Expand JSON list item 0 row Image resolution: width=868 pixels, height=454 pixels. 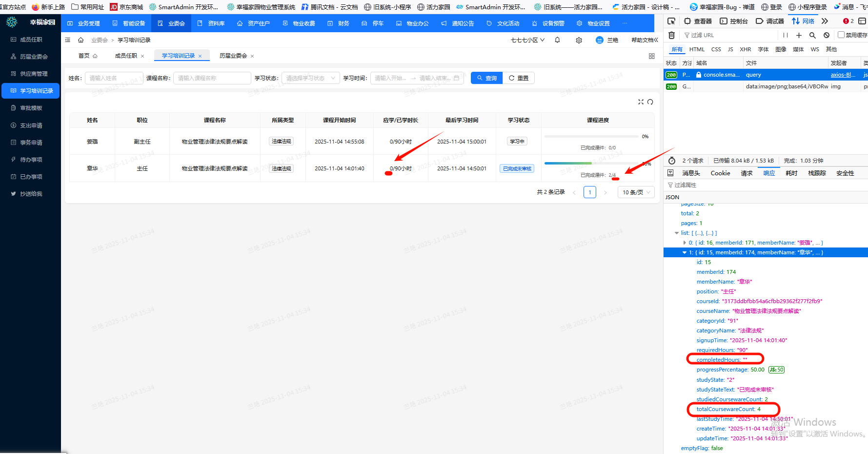pyautogui.click(x=684, y=243)
